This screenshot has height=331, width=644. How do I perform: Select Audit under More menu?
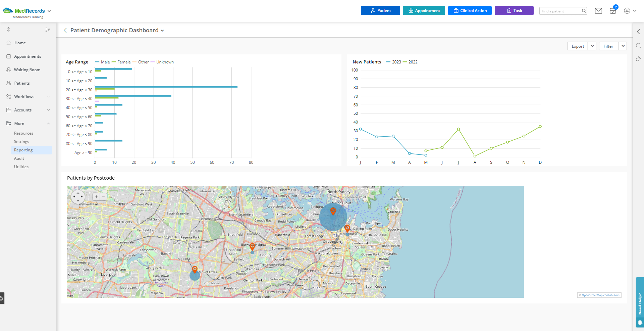(x=19, y=158)
